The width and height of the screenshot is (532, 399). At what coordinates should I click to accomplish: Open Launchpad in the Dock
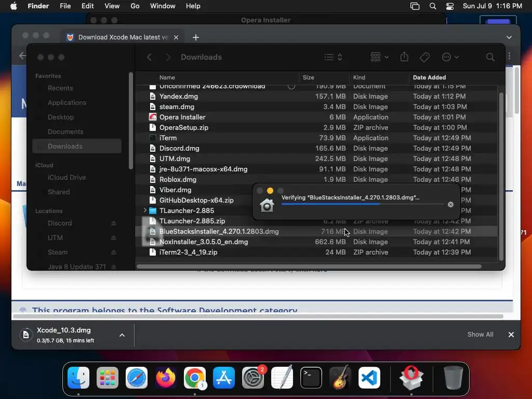[108, 378]
